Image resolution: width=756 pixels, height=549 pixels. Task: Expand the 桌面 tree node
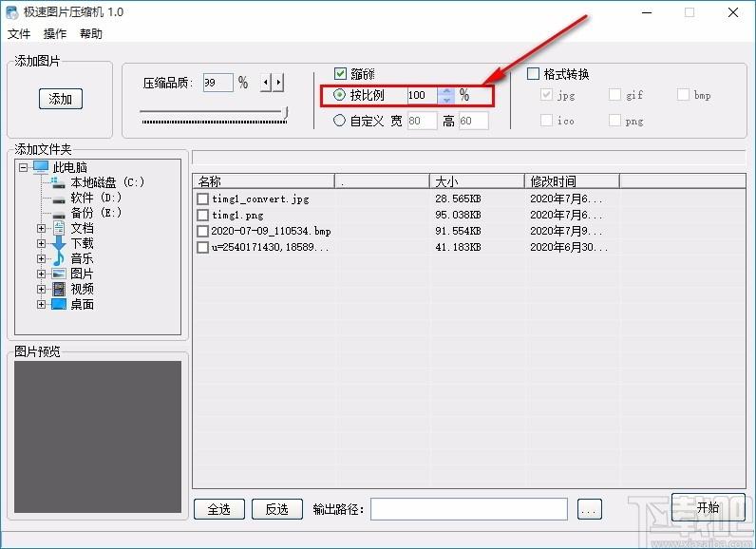(41, 304)
